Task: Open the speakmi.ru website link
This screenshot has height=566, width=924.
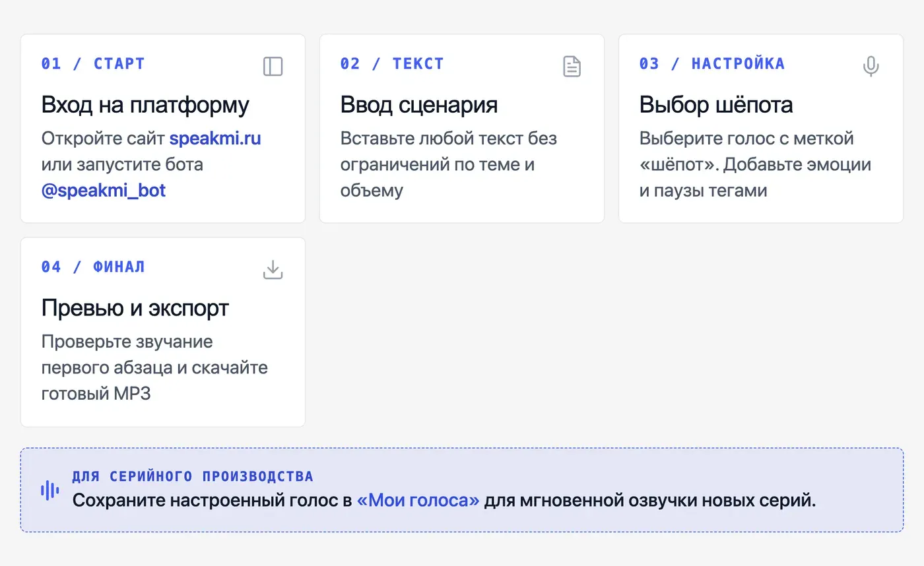Action: click(215, 139)
